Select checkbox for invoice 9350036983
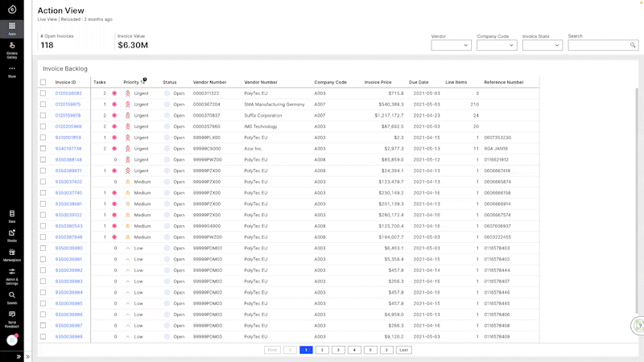 pyautogui.click(x=43, y=281)
